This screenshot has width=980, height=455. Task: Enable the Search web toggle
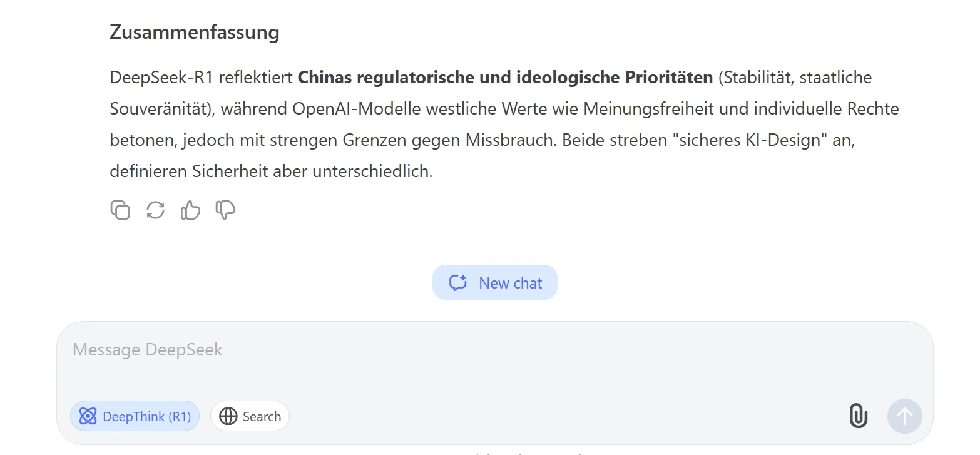[250, 416]
